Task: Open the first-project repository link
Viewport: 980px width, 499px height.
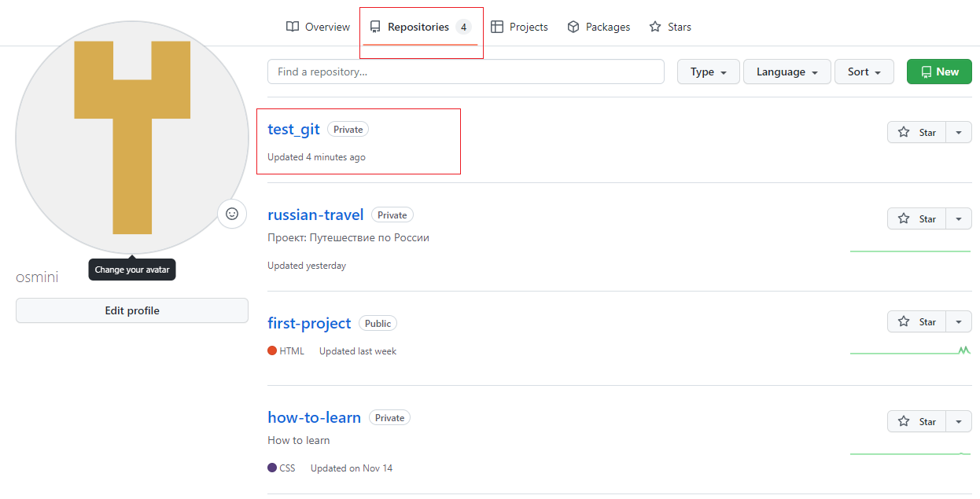Action: coord(309,323)
